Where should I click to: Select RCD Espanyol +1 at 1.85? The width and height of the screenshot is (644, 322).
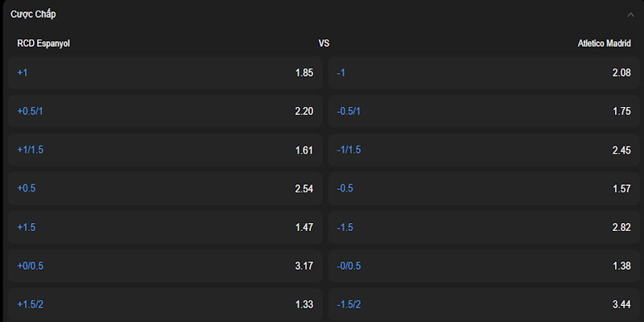point(165,72)
